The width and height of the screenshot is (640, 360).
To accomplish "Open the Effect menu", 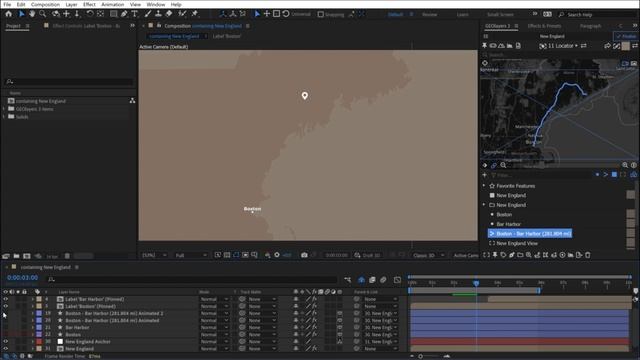I will pos(89,4).
